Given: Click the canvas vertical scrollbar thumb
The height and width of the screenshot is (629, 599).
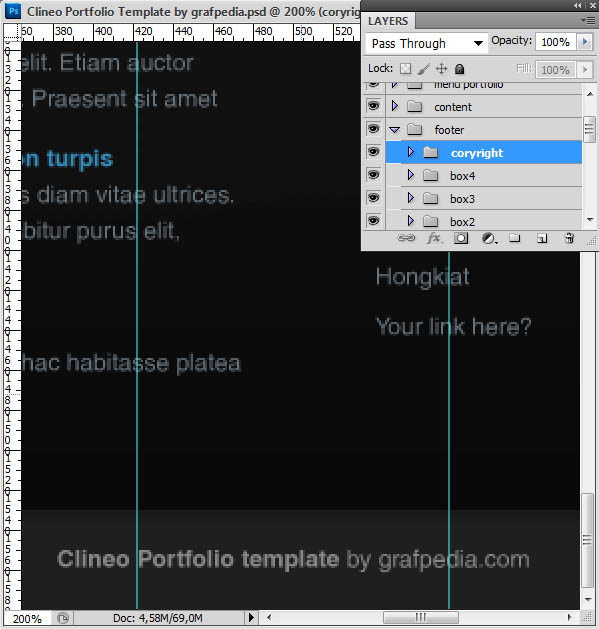Looking at the screenshot, I should (588, 540).
